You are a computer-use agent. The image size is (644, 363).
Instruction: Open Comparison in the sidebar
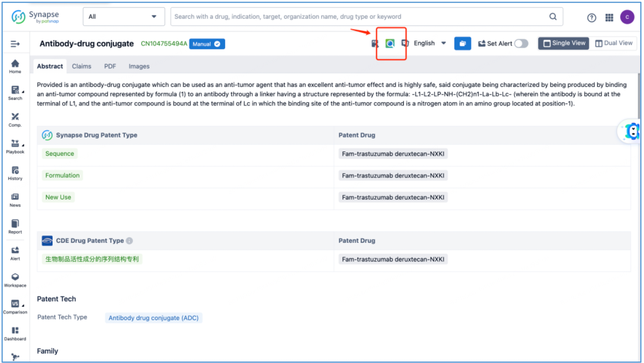pos(15,307)
